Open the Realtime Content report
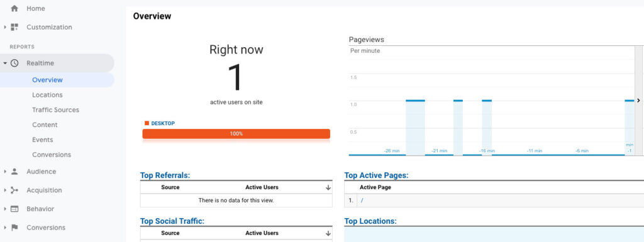The image size is (644, 242). point(45,124)
